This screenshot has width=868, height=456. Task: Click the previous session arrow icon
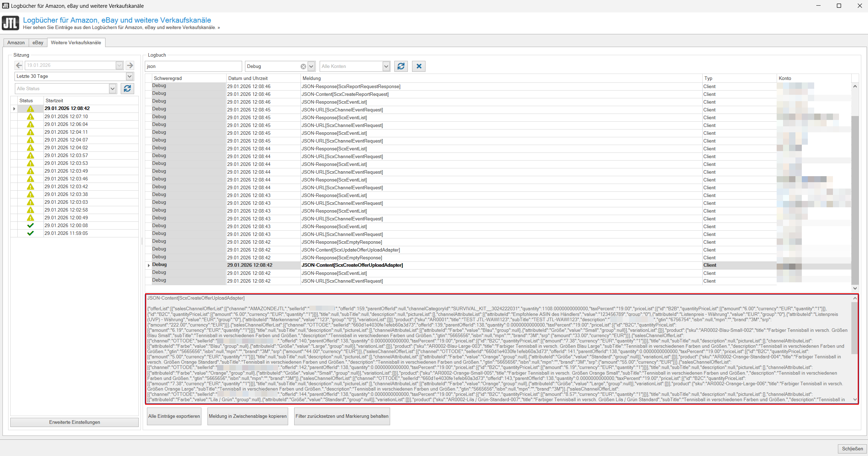pyautogui.click(x=19, y=65)
